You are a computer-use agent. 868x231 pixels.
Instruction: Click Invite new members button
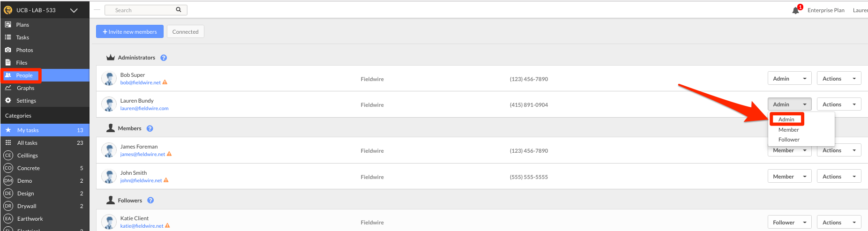pos(130,31)
